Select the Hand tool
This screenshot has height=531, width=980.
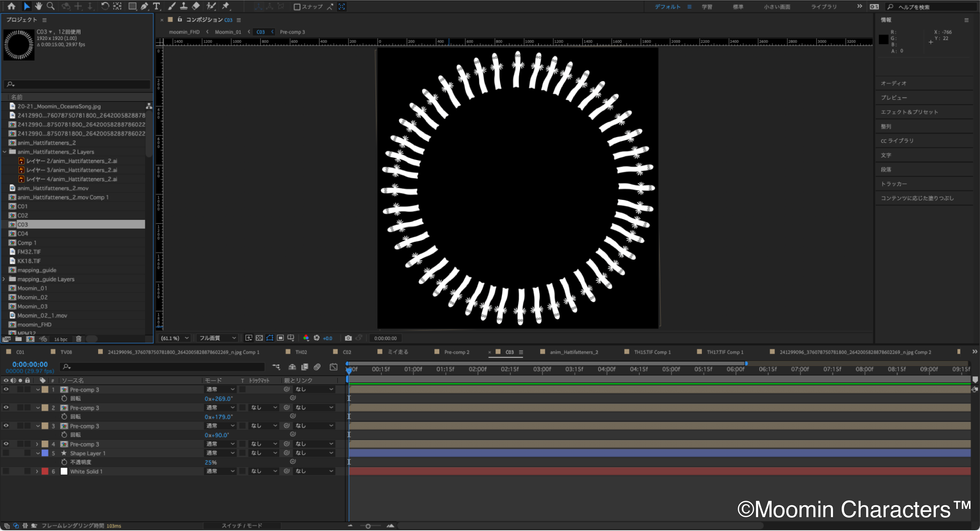pyautogui.click(x=38, y=6)
